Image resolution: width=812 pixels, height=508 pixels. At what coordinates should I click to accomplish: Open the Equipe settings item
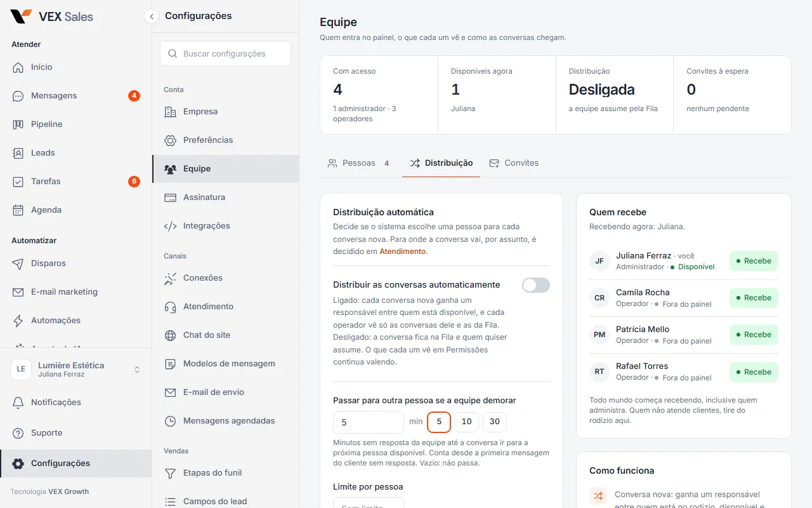coord(225,169)
